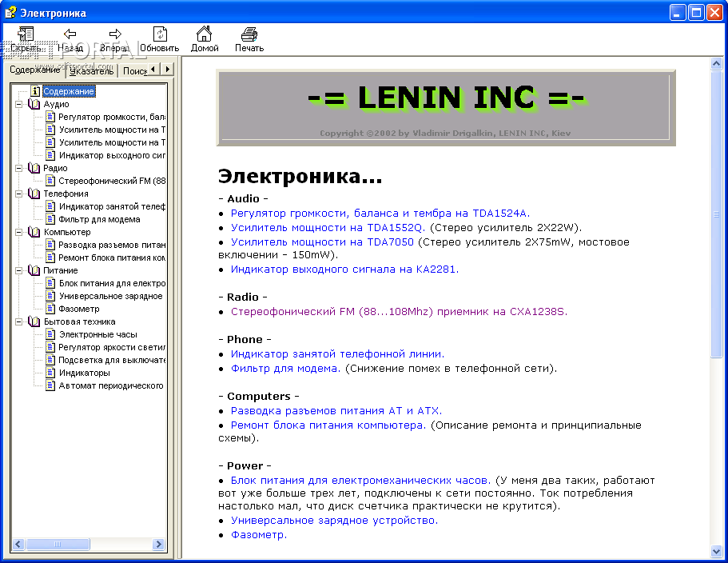Open link Ремонт блока питания компьютера
728x563 pixels.
[x=328, y=425]
